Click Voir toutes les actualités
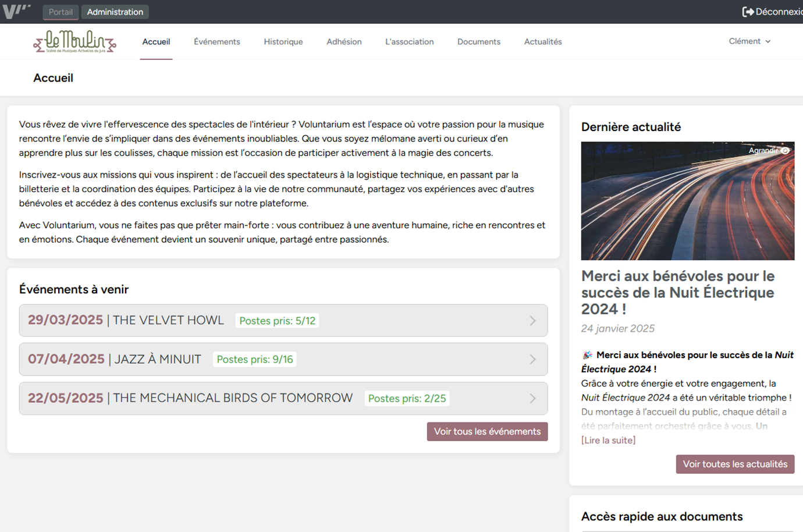This screenshot has height=532, width=803. [735, 464]
